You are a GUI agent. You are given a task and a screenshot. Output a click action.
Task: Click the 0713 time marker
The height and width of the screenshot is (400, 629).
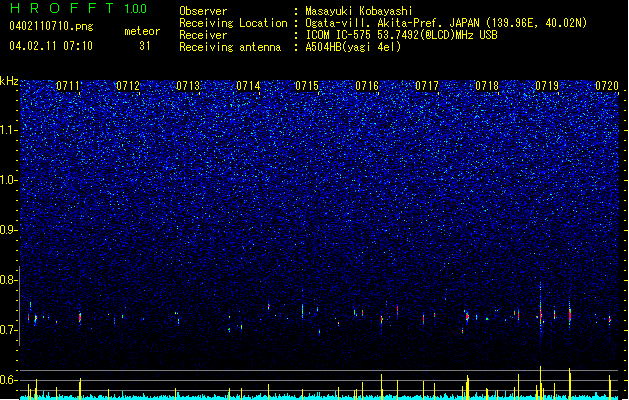tap(188, 86)
